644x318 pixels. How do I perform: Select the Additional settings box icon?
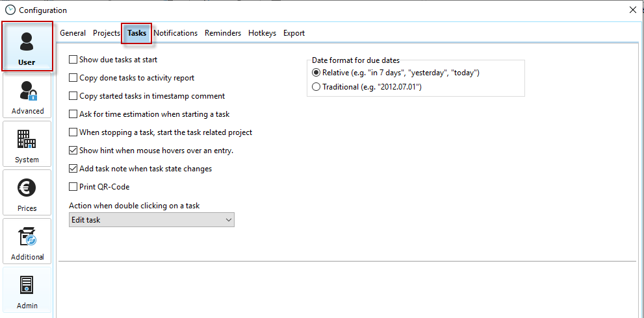click(x=27, y=236)
